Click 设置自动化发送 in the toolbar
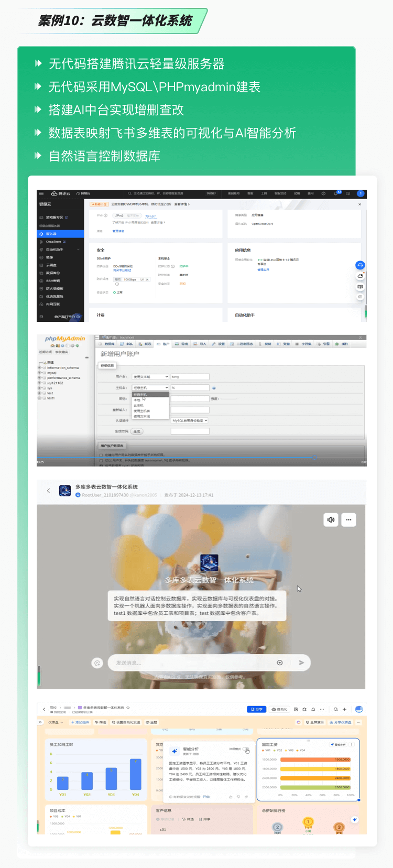 [x=126, y=722]
